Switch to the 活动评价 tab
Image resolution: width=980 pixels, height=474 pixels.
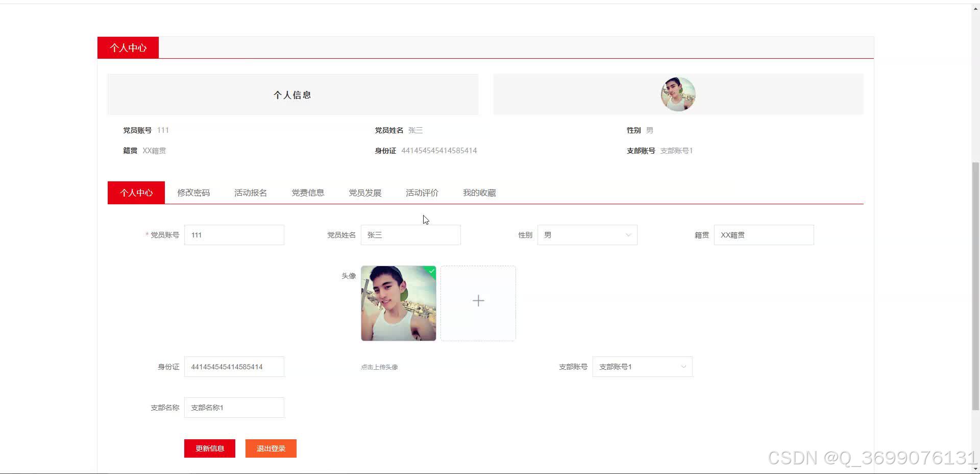[422, 193]
